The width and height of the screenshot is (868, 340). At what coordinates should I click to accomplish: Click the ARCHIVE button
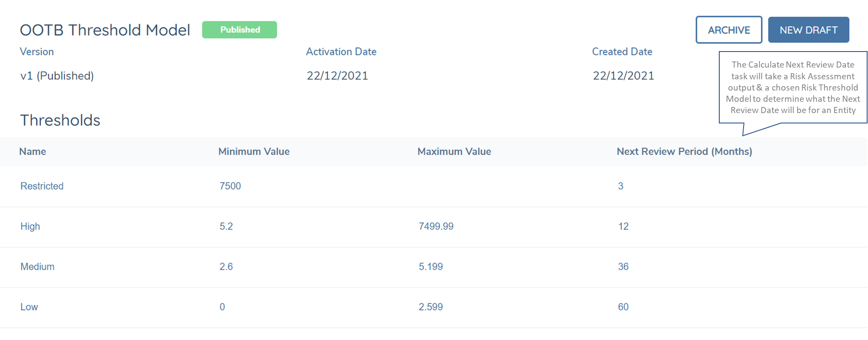point(728,30)
